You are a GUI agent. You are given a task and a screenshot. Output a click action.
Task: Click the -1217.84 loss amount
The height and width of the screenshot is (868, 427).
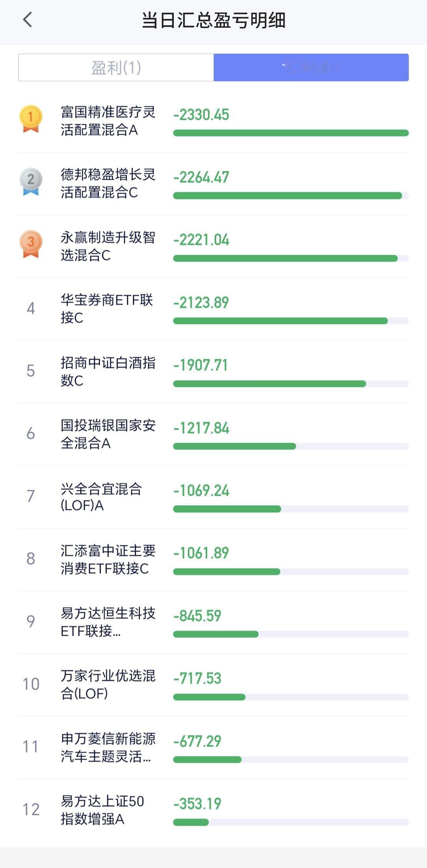[201, 428]
